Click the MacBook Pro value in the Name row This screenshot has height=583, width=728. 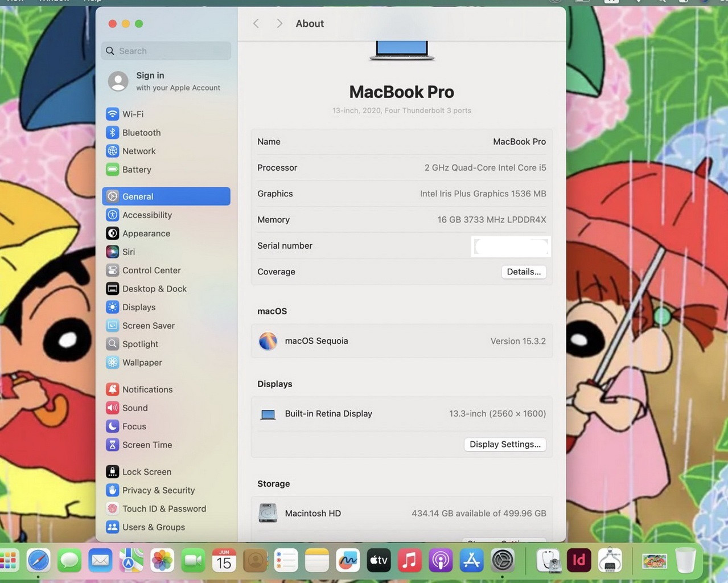(519, 142)
